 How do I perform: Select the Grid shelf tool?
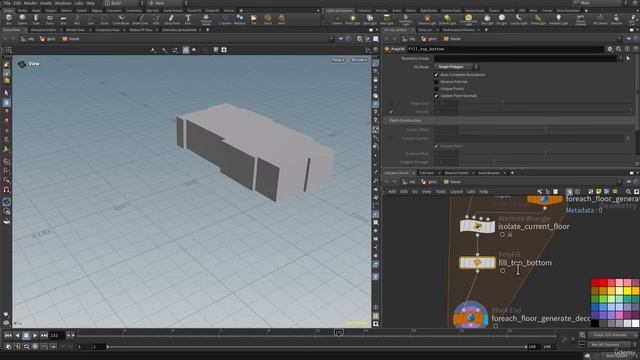click(x=63, y=19)
